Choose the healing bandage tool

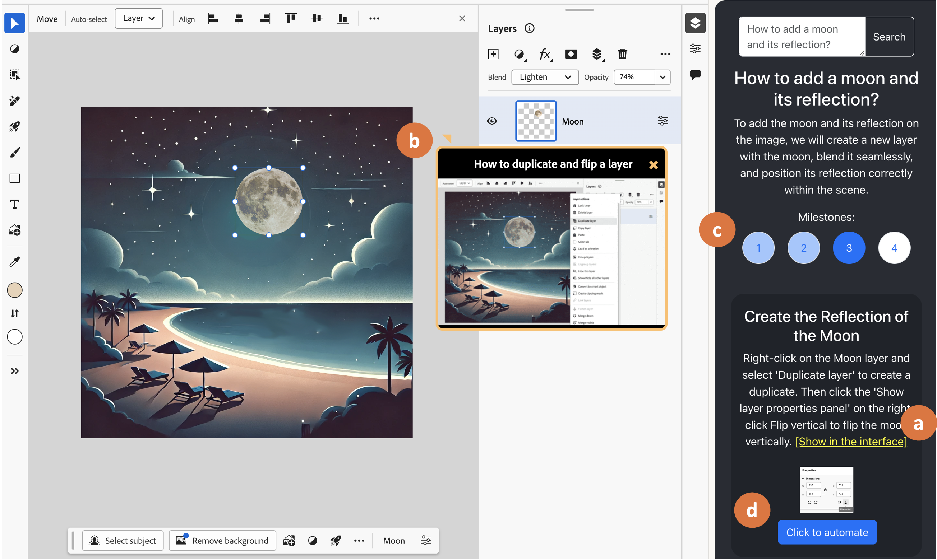click(15, 101)
